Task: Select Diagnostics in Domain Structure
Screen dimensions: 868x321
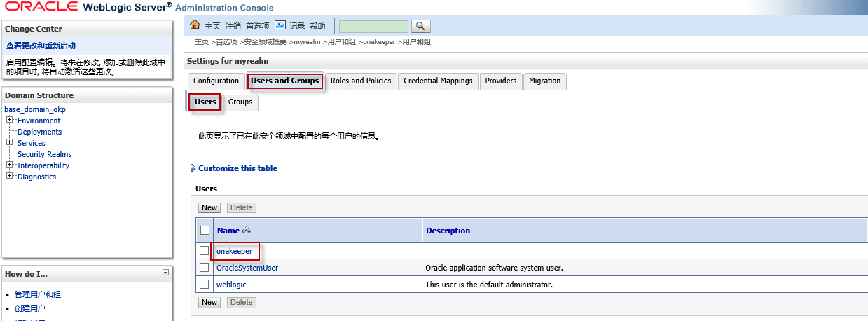Action: 36,177
